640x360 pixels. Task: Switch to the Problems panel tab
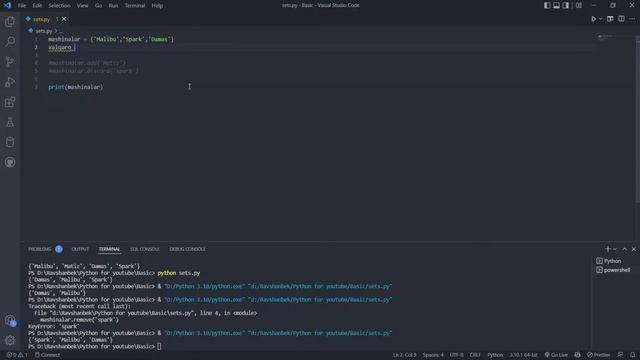[x=40, y=249]
